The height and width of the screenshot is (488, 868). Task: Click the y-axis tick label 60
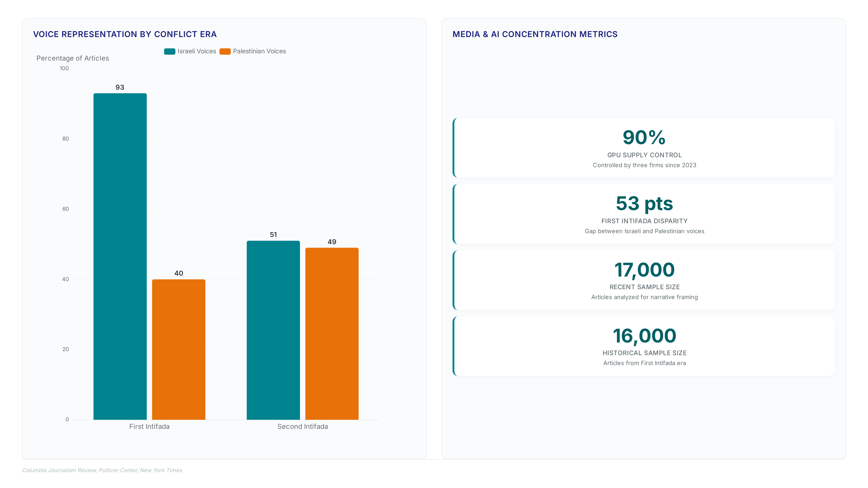coord(65,209)
